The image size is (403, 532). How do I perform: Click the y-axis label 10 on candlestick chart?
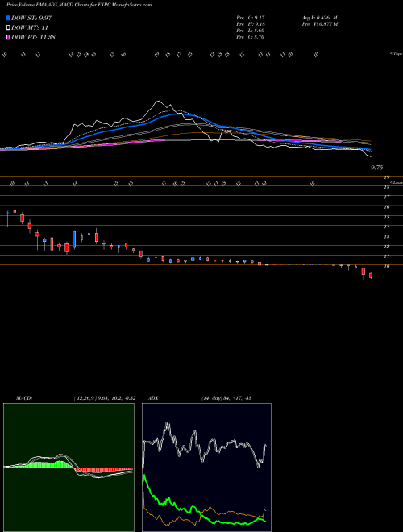click(387, 266)
